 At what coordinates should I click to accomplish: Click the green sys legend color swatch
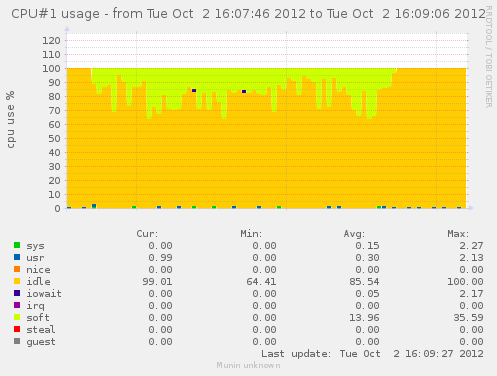click(x=17, y=245)
